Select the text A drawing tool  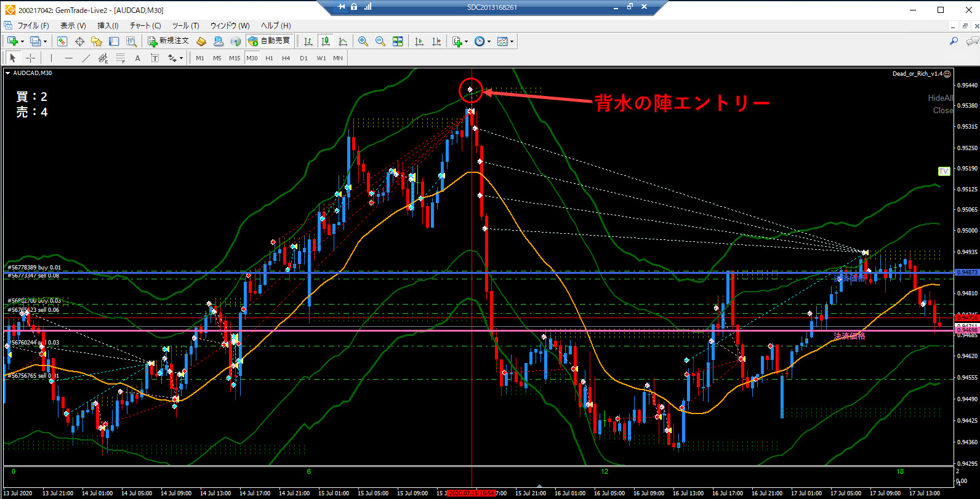tap(137, 58)
